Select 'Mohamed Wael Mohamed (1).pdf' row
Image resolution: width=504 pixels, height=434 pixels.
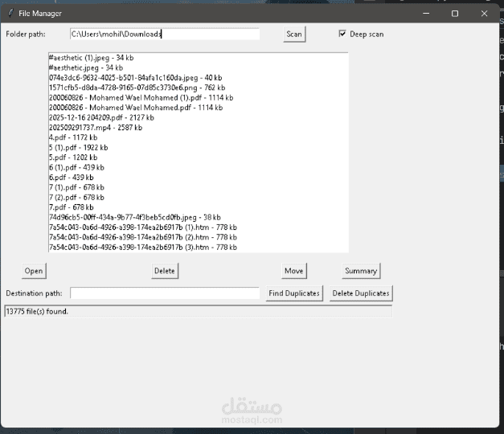pos(199,98)
